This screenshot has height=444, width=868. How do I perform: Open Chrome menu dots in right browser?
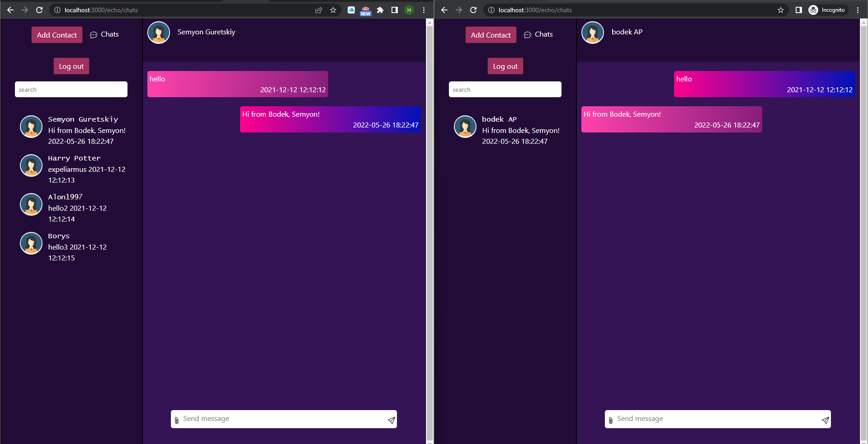(858, 10)
